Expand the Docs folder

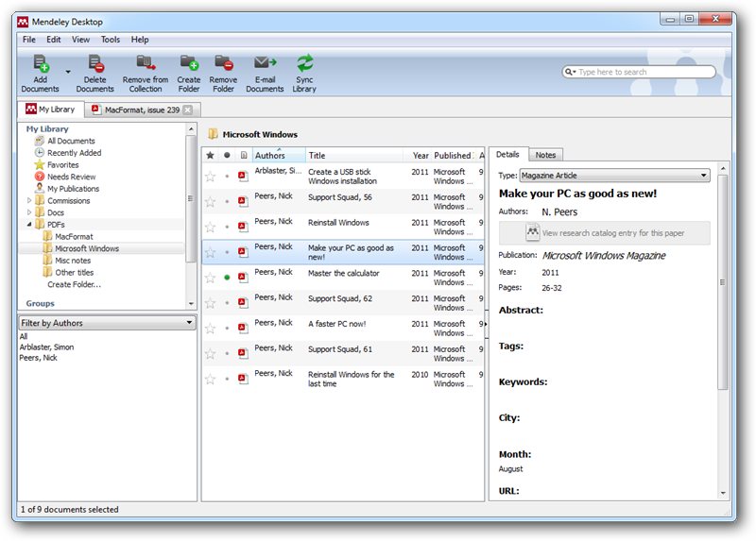pyautogui.click(x=29, y=212)
